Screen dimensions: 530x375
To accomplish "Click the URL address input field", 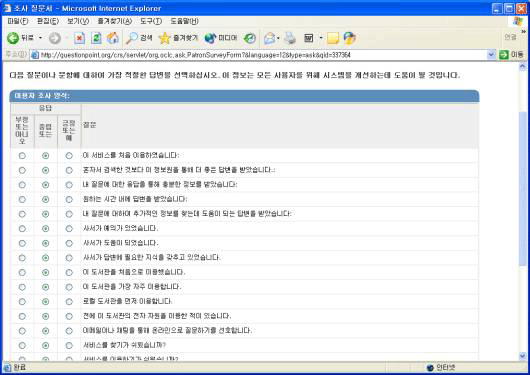I will (259, 55).
